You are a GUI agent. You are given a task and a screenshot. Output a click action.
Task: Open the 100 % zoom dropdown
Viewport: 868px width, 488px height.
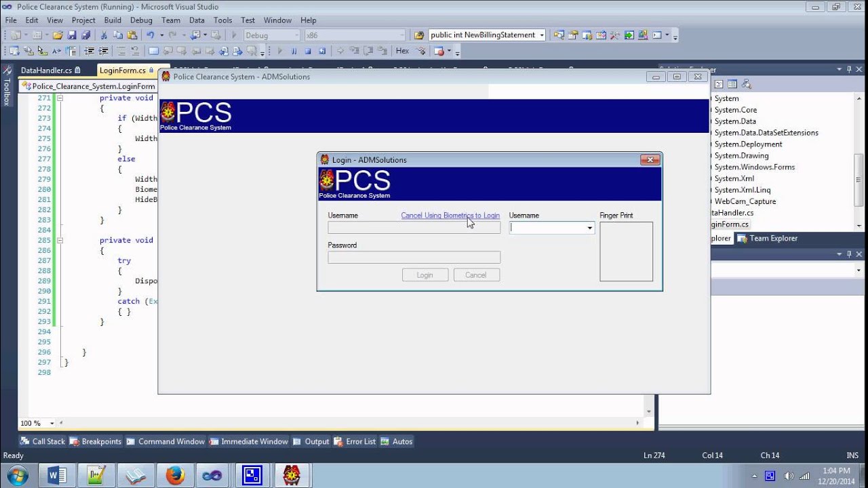point(36,423)
